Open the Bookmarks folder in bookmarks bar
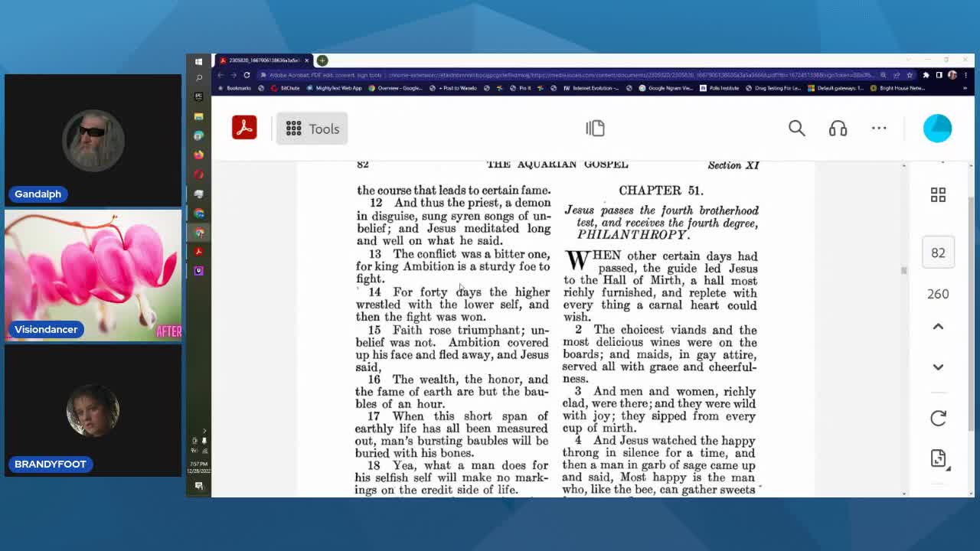The height and width of the screenshot is (551, 980). point(234,88)
